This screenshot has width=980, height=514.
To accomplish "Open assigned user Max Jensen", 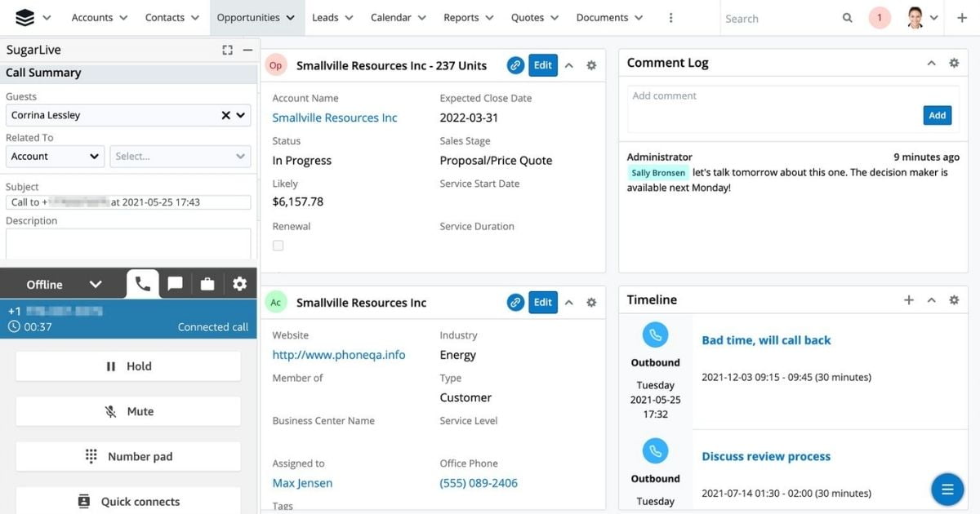I will [x=302, y=483].
